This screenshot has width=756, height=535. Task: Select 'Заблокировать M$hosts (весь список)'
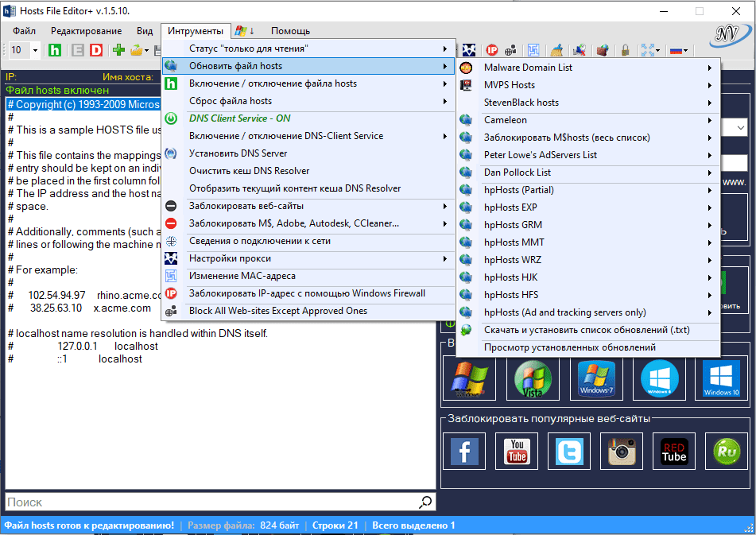[588, 138]
